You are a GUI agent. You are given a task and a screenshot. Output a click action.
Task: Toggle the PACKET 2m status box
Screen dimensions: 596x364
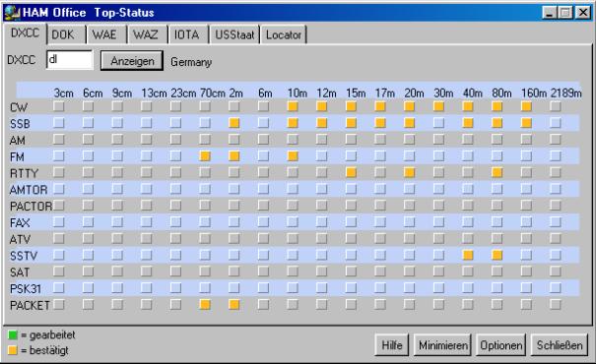(x=234, y=304)
